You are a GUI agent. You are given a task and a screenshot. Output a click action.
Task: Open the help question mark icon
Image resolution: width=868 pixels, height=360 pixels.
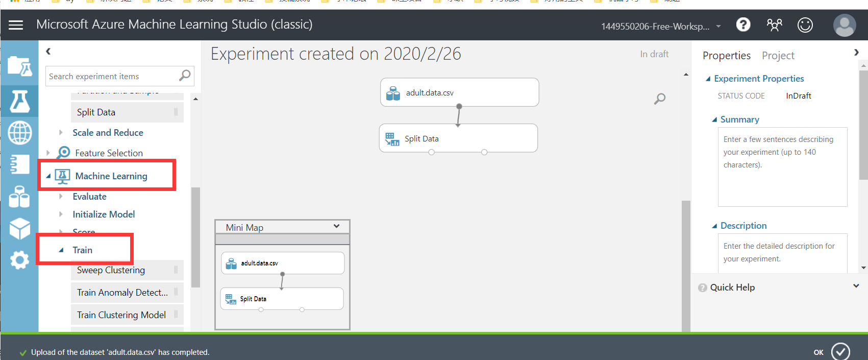click(743, 25)
